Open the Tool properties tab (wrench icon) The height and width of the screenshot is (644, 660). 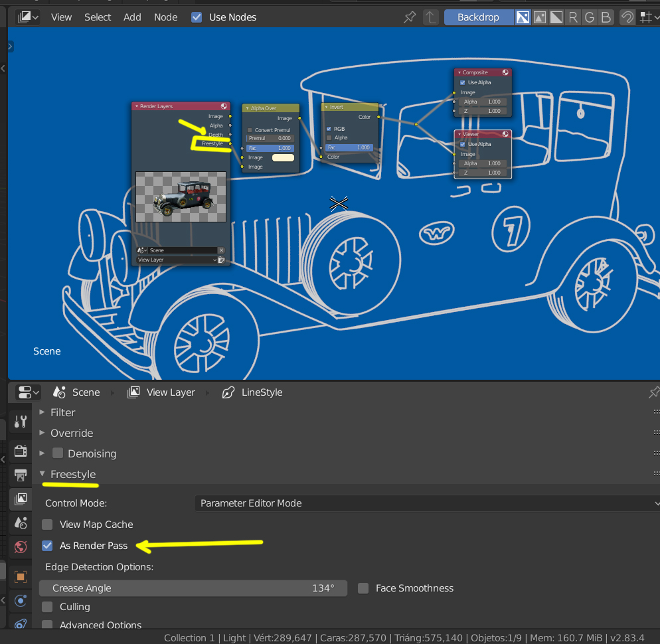tap(20, 422)
